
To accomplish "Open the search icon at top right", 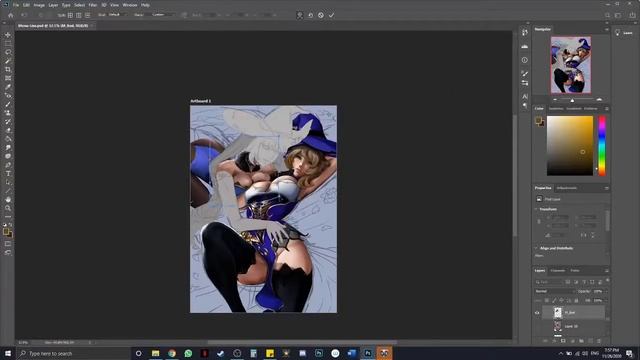I will pyautogui.click(x=607, y=15).
